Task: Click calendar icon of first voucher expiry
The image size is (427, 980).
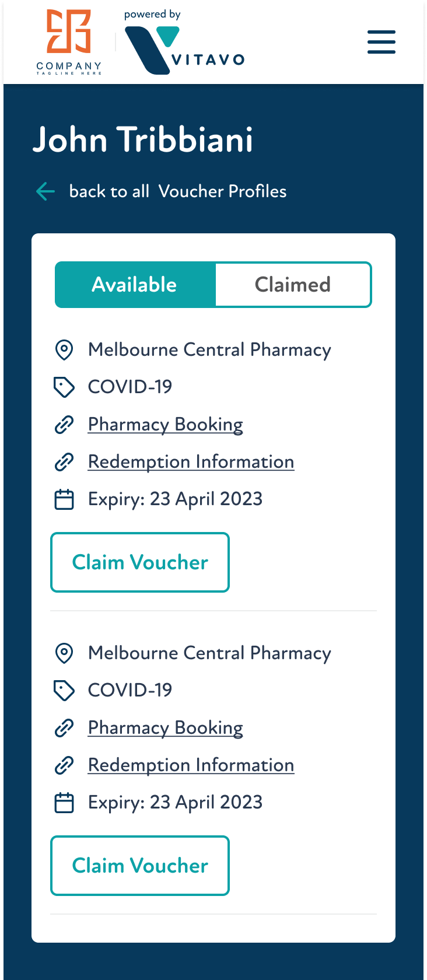Action: (64, 499)
